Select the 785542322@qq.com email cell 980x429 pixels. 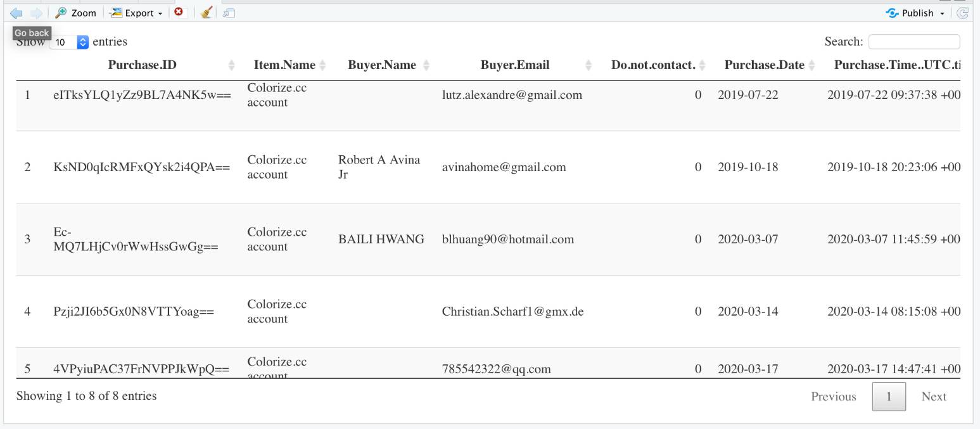point(496,369)
